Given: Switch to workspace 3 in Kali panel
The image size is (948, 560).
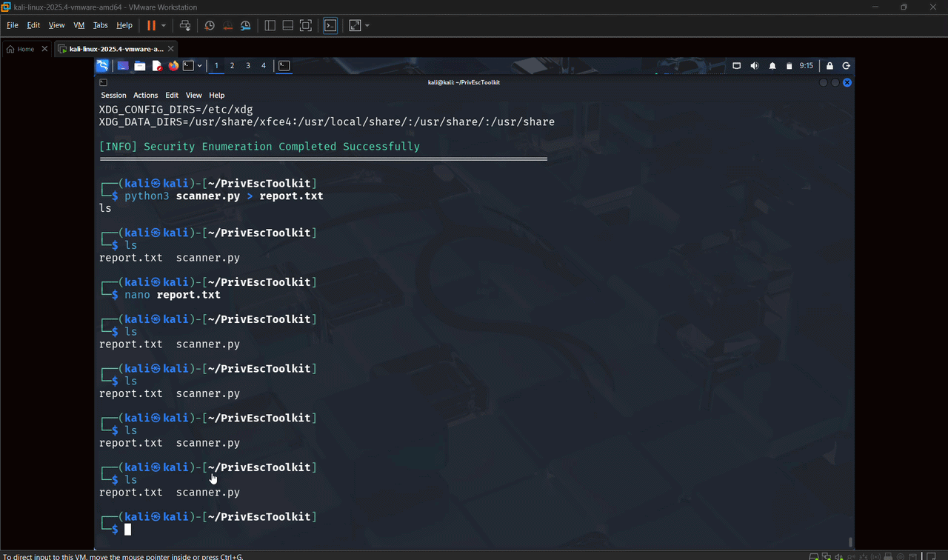Looking at the screenshot, I should (x=247, y=66).
